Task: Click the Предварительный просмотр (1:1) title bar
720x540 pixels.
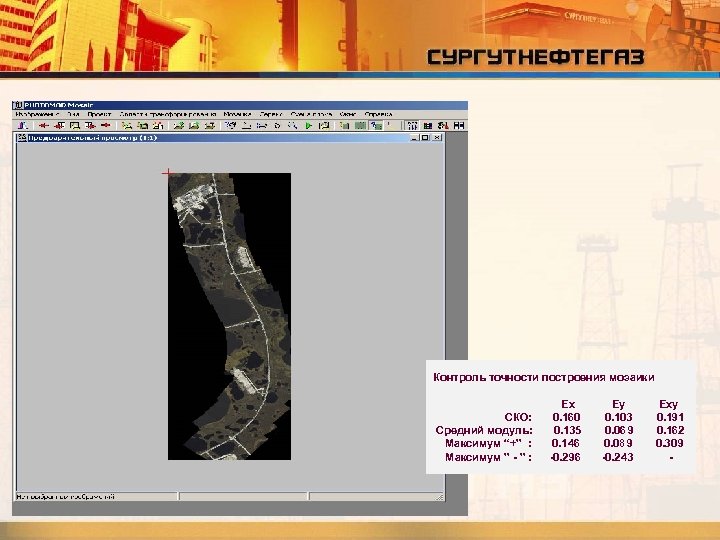Action: point(230,137)
